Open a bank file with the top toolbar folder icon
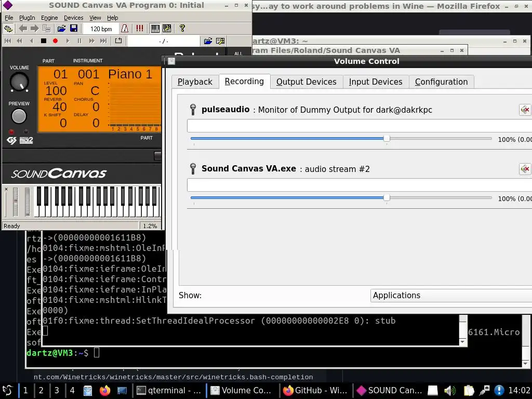This screenshot has height=399, width=532. (61, 29)
